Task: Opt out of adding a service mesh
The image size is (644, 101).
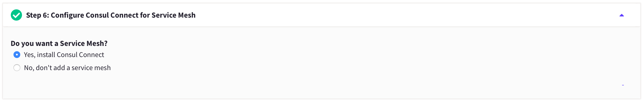Action: click(17, 68)
